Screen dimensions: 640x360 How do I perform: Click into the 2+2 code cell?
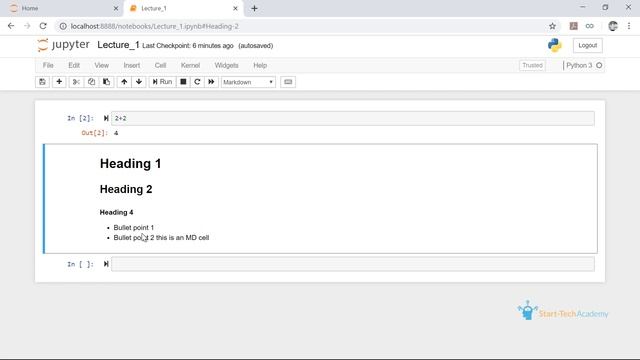click(x=353, y=118)
